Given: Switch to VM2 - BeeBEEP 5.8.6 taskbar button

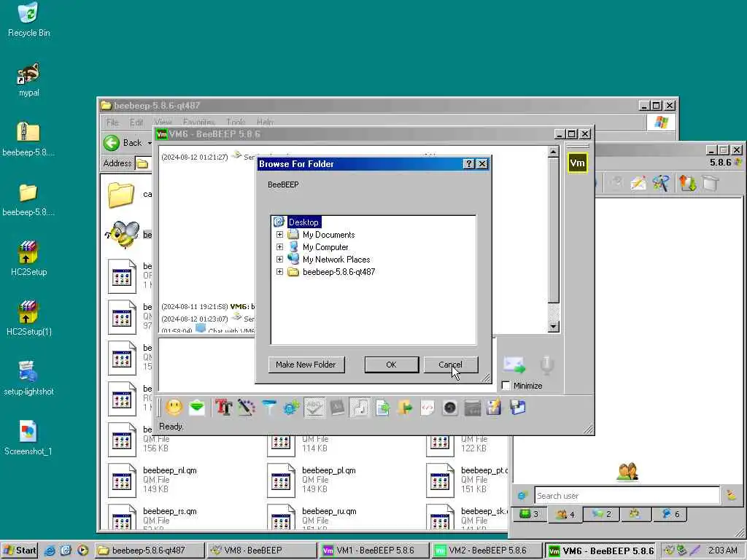Looking at the screenshot, I should point(486,551).
